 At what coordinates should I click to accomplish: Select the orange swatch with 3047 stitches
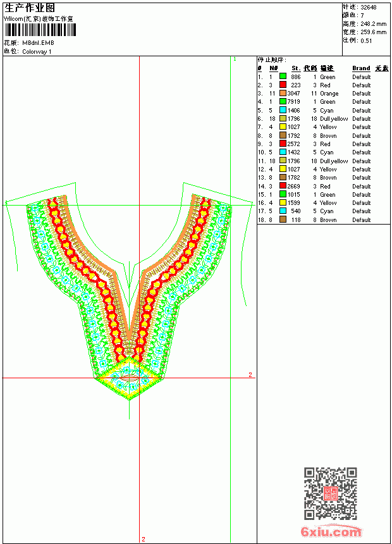click(x=283, y=93)
